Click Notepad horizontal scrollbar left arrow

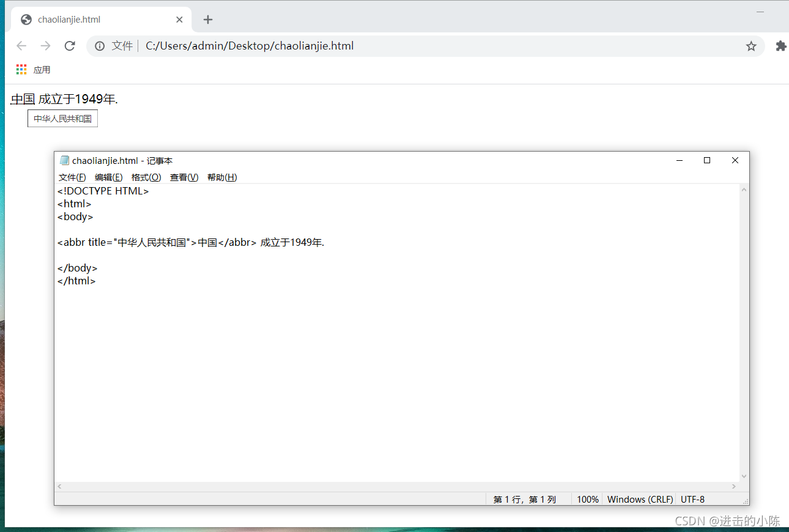pos(59,487)
